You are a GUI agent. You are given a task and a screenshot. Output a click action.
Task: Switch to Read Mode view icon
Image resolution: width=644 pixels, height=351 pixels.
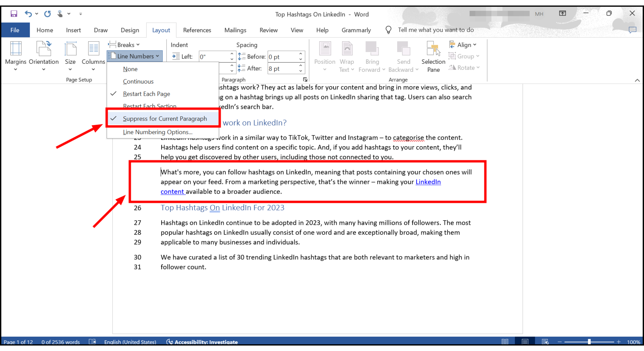tap(505, 342)
